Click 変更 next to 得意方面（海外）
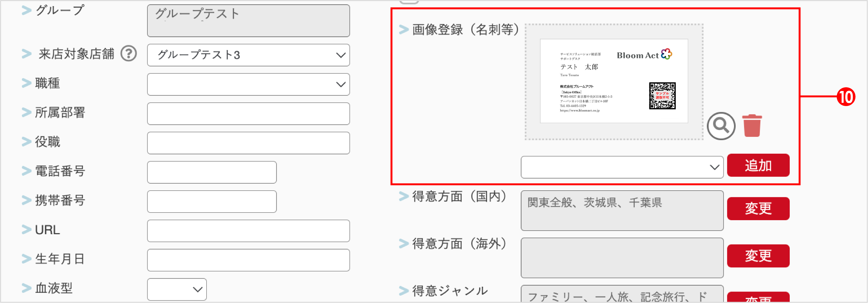Viewport: 868px width, 303px height. (x=758, y=256)
